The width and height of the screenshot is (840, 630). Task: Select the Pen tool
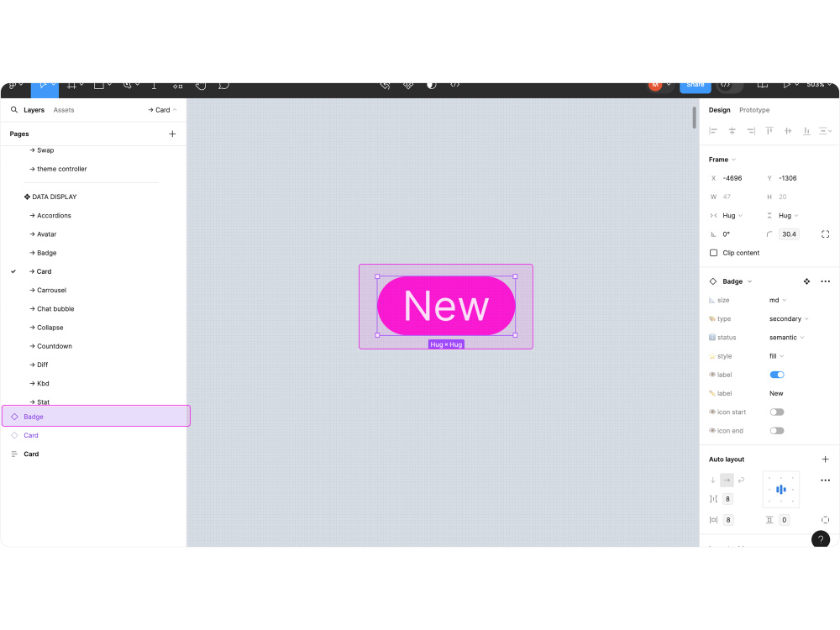[127, 86]
